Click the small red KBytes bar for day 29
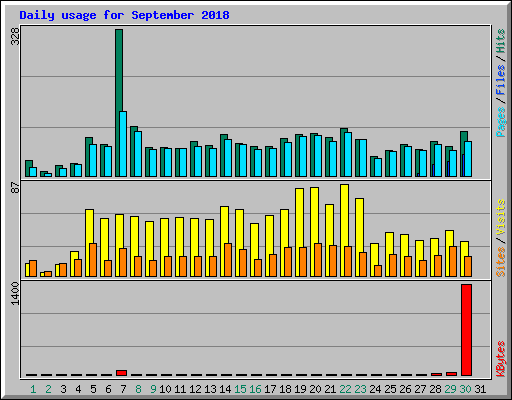Image resolution: width=512 pixels, height=400 pixels. (451, 374)
